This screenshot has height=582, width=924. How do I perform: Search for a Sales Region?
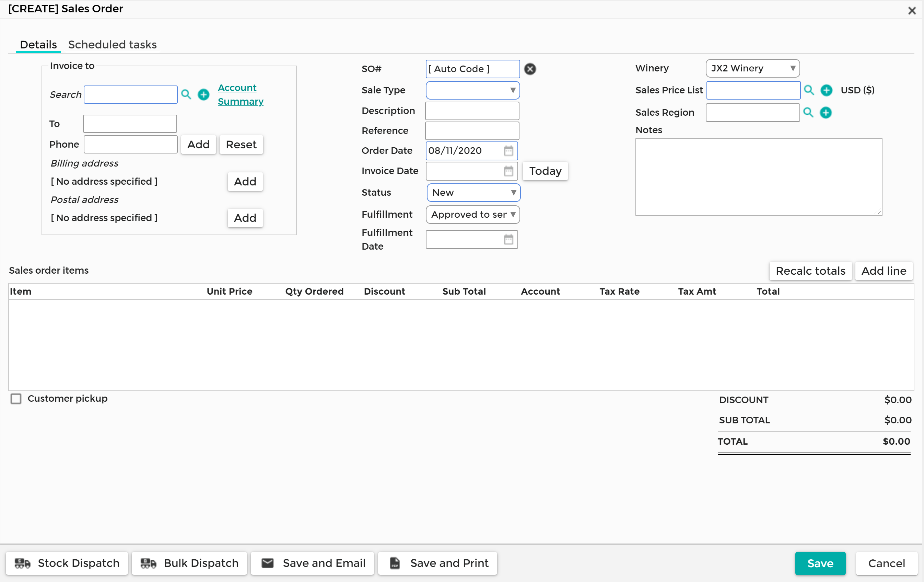[x=808, y=112]
